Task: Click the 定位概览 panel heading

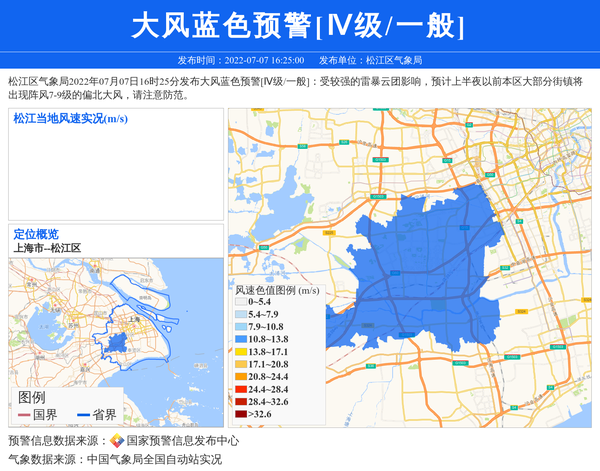Action: click(x=36, y=234)
